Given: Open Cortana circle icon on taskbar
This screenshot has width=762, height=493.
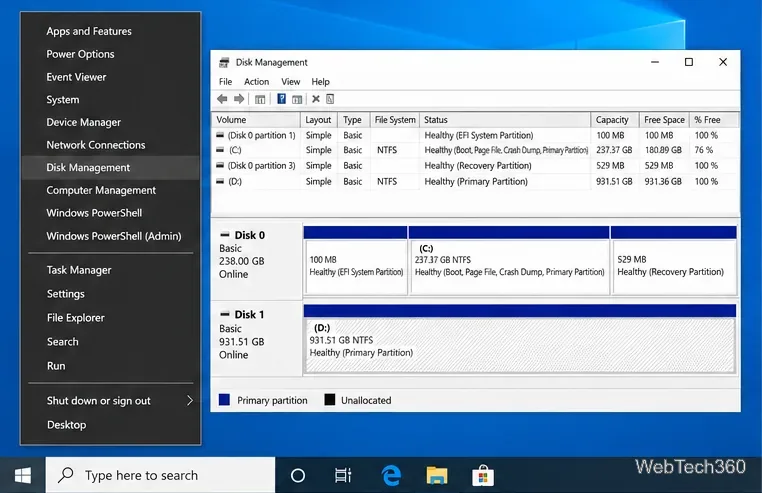Looking at the screenshot, I should [297, 475].
